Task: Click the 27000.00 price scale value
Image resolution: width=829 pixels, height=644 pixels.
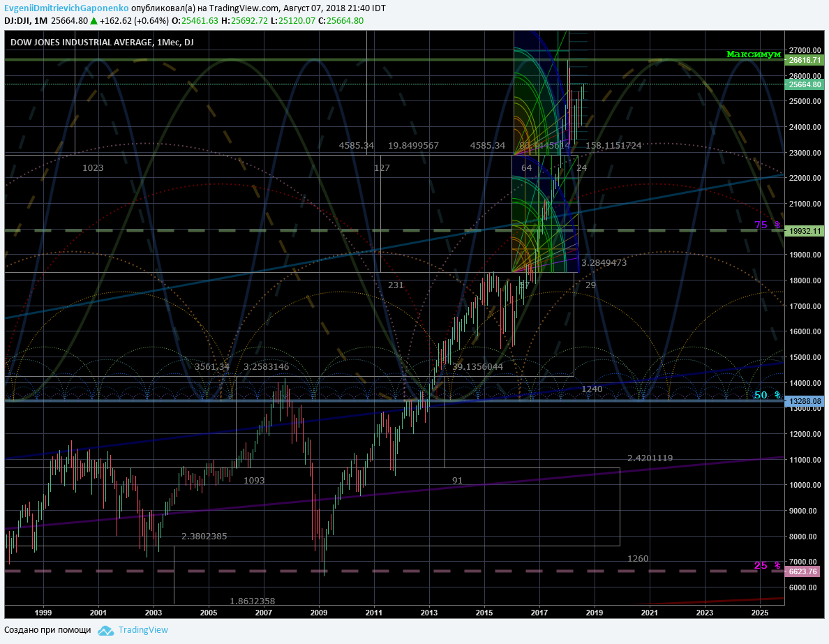Action: (x=805, y=50)
